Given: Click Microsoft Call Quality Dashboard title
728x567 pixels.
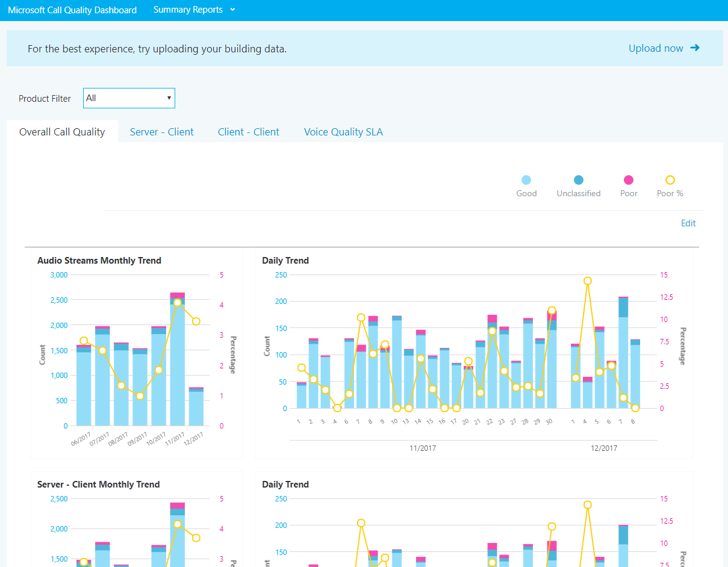Looking at the screenshot, I should (72, 10).
